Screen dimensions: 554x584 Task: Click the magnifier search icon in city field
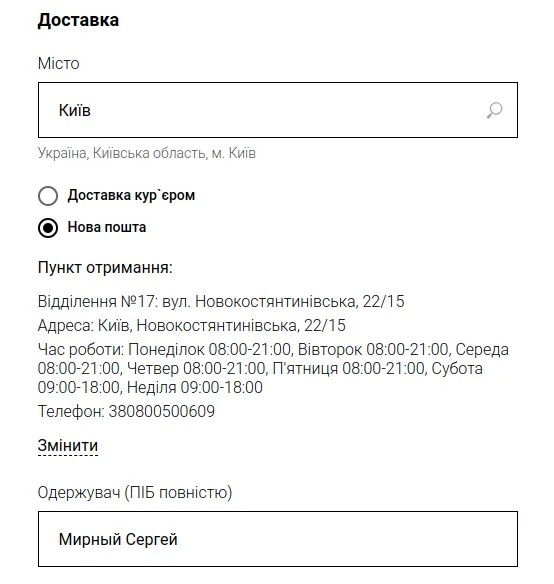click(494, 110)
